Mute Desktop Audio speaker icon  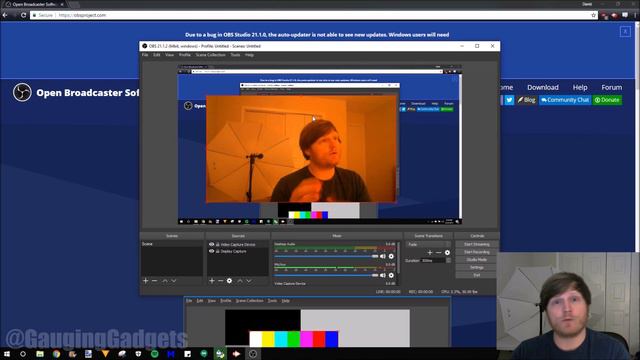click(382, 256)
